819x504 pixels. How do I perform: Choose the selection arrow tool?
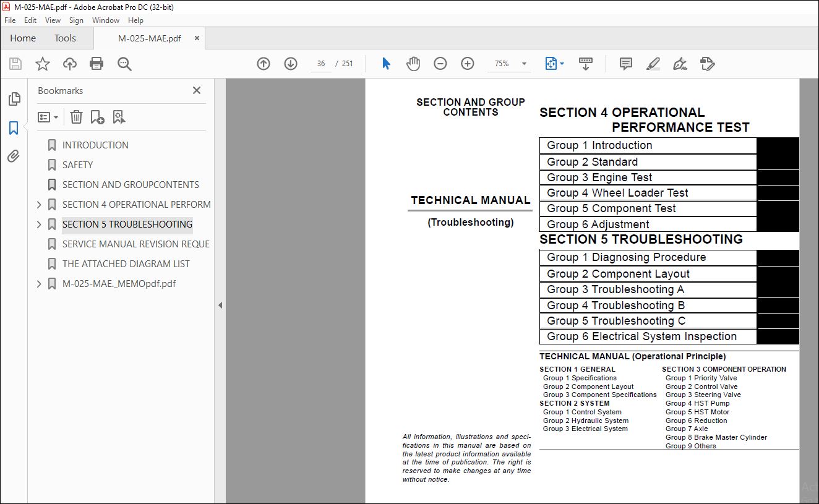[386, 64]
